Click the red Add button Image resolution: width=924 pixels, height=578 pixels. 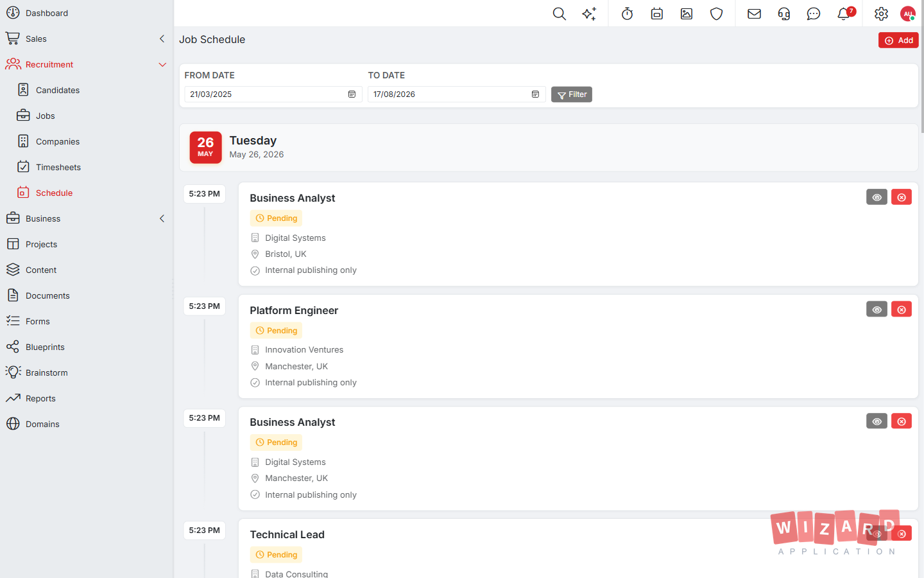pos(898,40)
